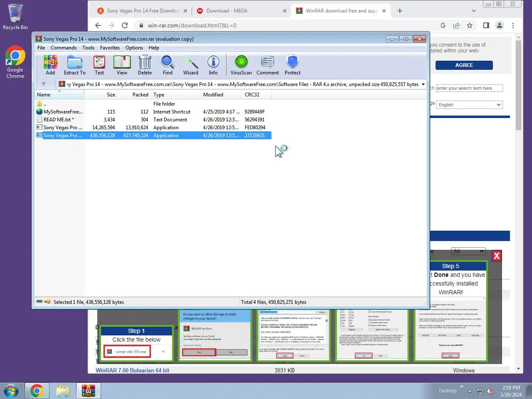Toggle Chrome side panel icon
The width and height of the screenshot is (532, 399).
[x=486, y=25]
